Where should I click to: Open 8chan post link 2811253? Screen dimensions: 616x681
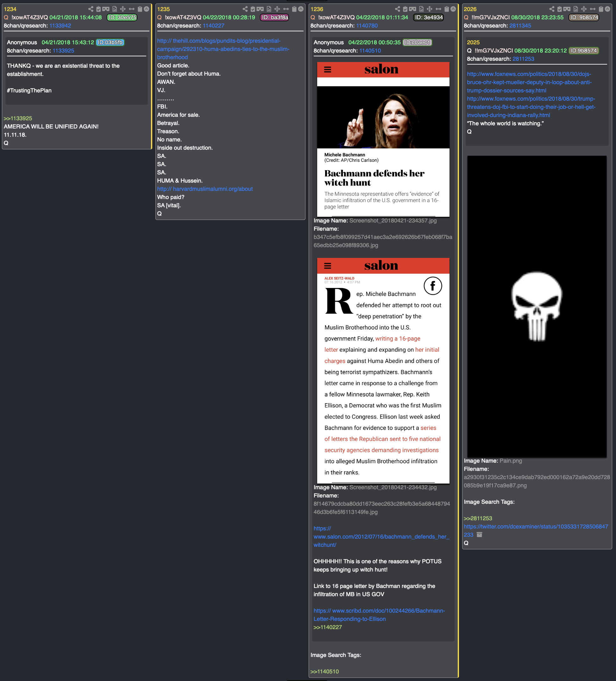523,59
